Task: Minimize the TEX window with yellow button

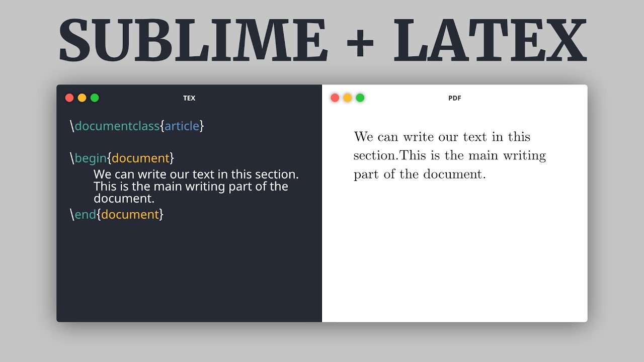Action: tap(82, 98)
